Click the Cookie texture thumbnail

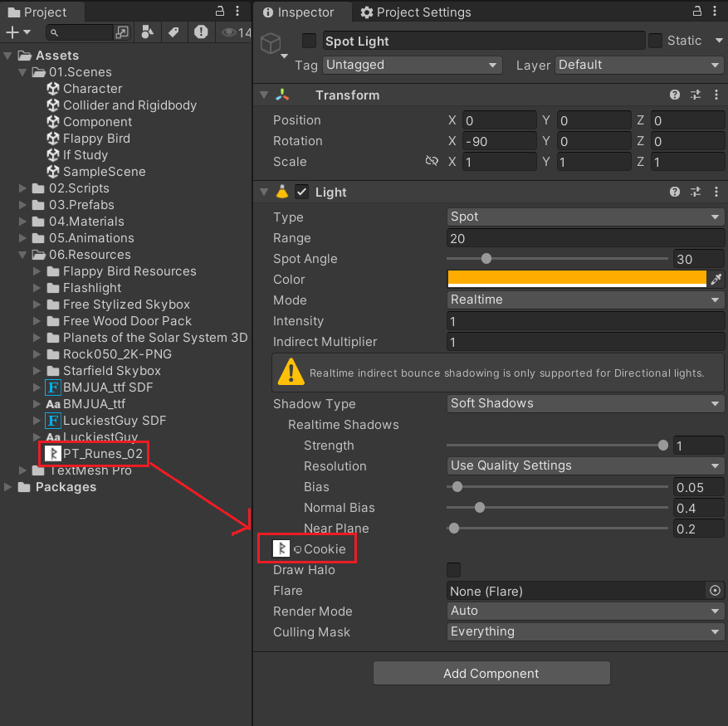[x=281, y=548]
